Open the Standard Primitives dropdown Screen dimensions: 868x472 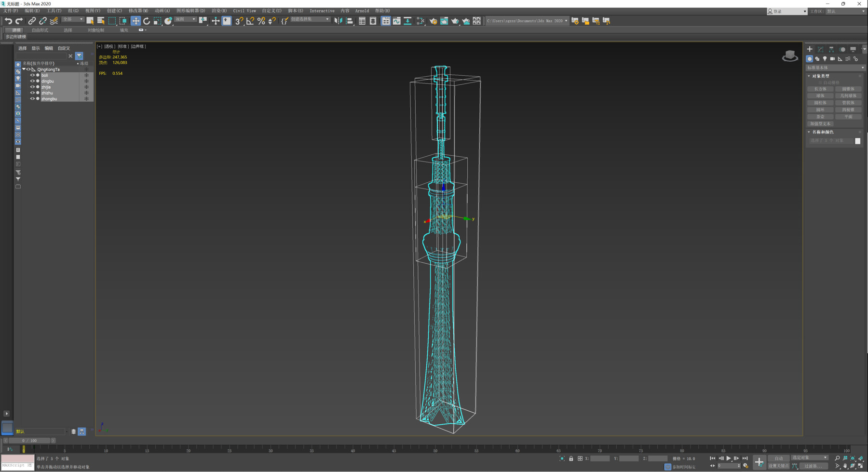[835, 68]
